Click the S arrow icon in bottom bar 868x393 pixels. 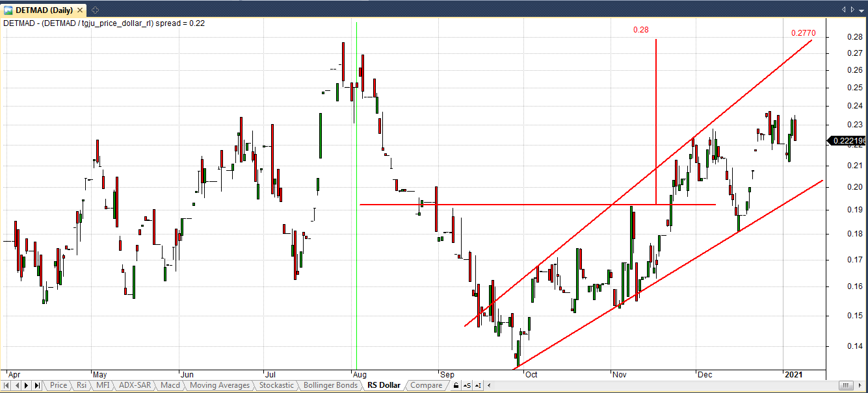pyautogui.click(x=466, y=385)
